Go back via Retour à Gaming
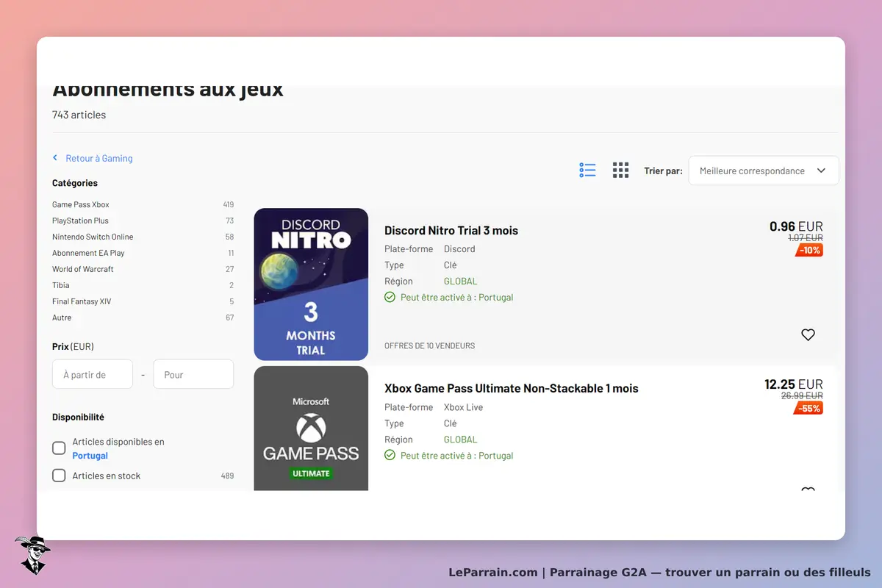 tap(99, 158)
